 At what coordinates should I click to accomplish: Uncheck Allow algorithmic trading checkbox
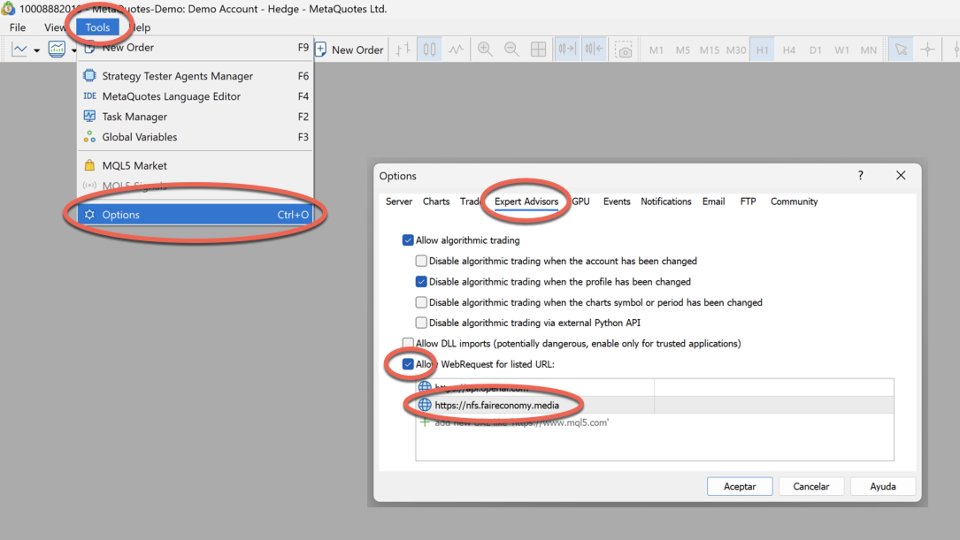pyautogui.click(x=408, y=240)
